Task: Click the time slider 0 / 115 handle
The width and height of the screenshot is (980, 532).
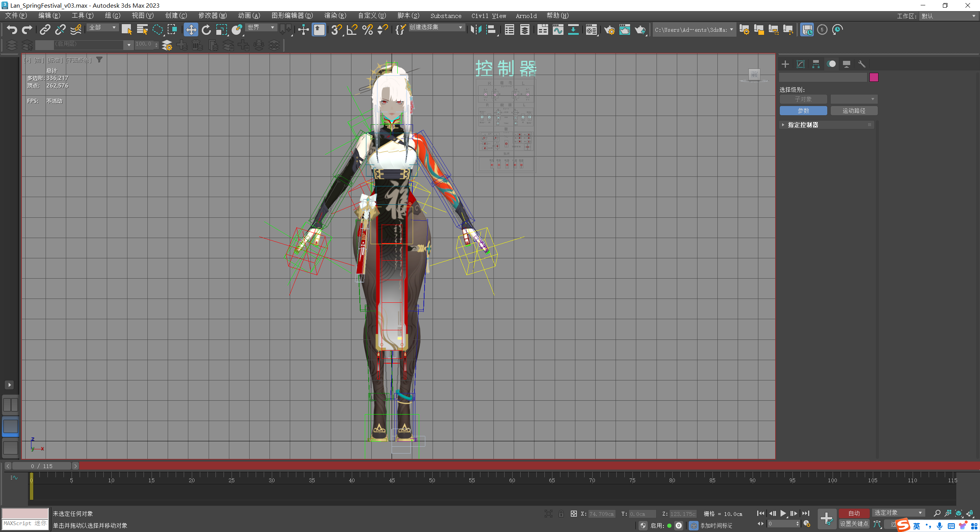Action: pos(42,466)
